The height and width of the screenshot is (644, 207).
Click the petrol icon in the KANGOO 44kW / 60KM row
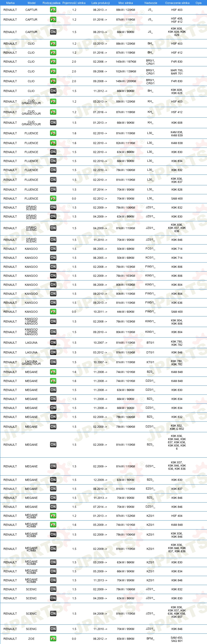click(53, 312)
